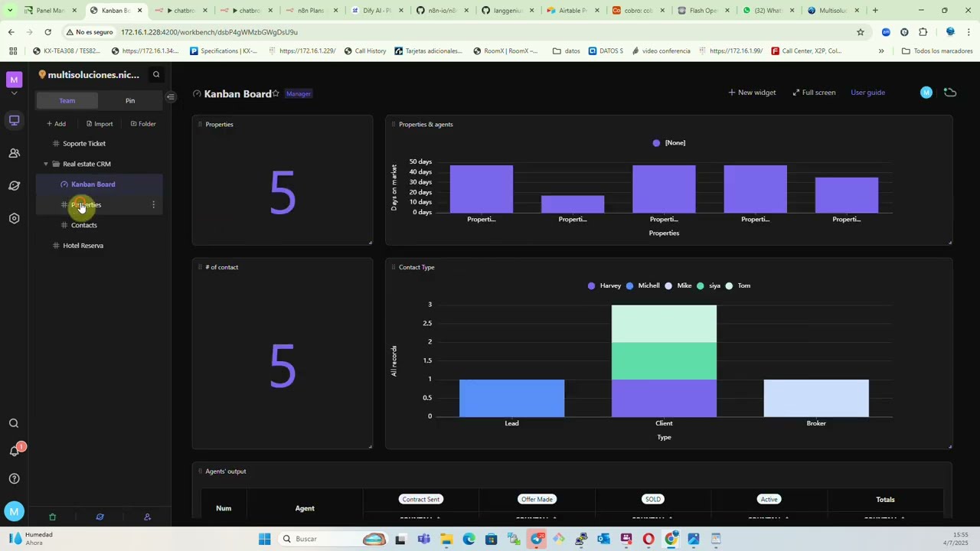The image size is (980, 551).
Task: Select the Soporte Ticket datasheet
Action: (84, 144)
